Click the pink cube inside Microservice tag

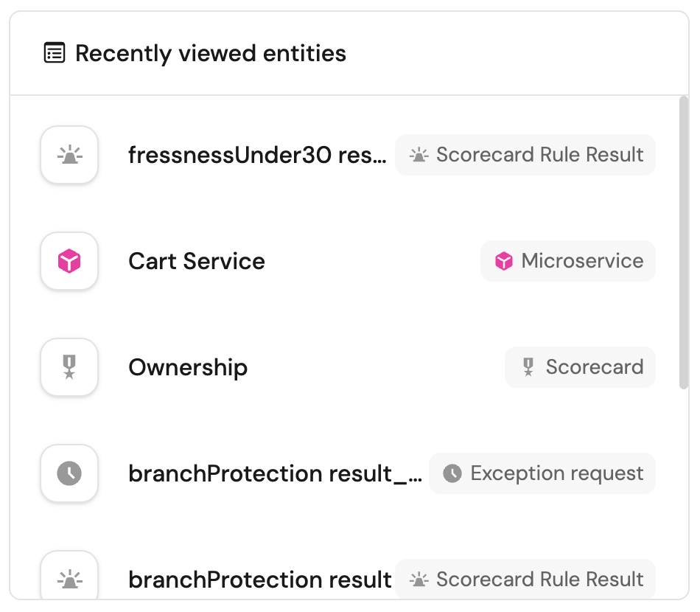tap(504, 261)
